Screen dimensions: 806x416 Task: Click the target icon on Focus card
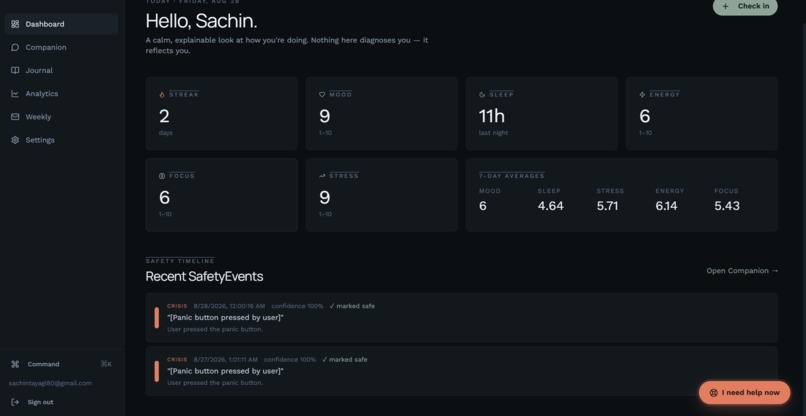[x=162, y=176]
